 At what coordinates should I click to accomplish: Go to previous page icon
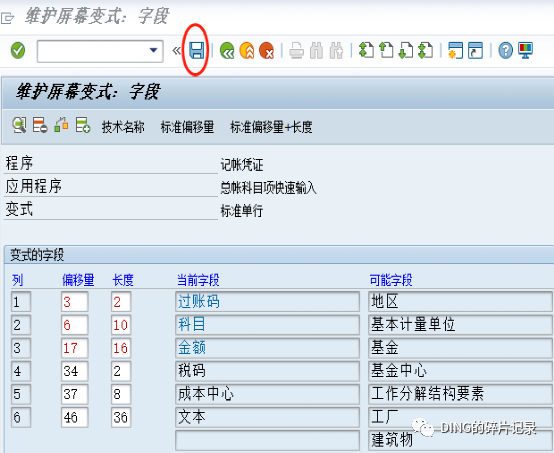click(386, 50)
